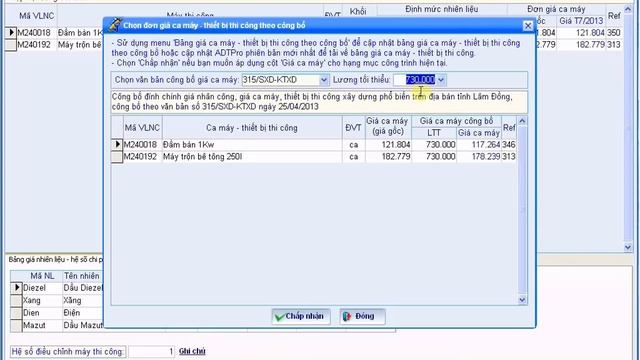Image resolution: width=640 pixels, height=360 pixels.
Task: Click scroll down arrow of main window table
Action: (628, 247)
